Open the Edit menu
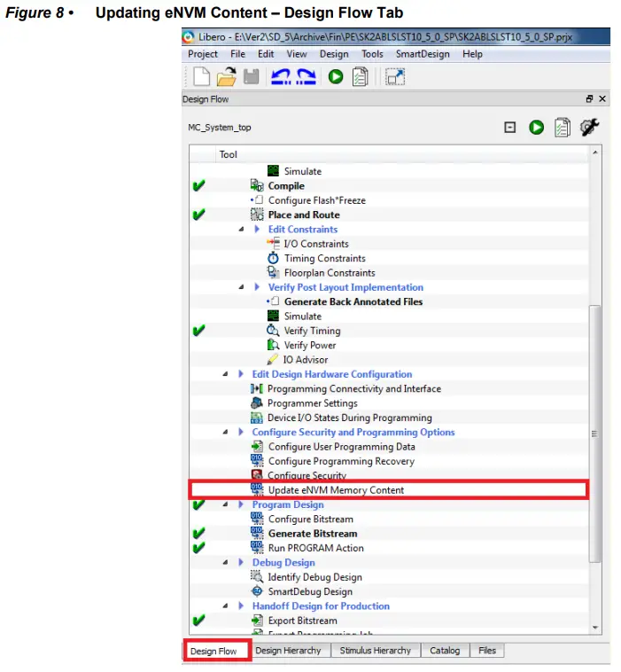 click(266, 54)
